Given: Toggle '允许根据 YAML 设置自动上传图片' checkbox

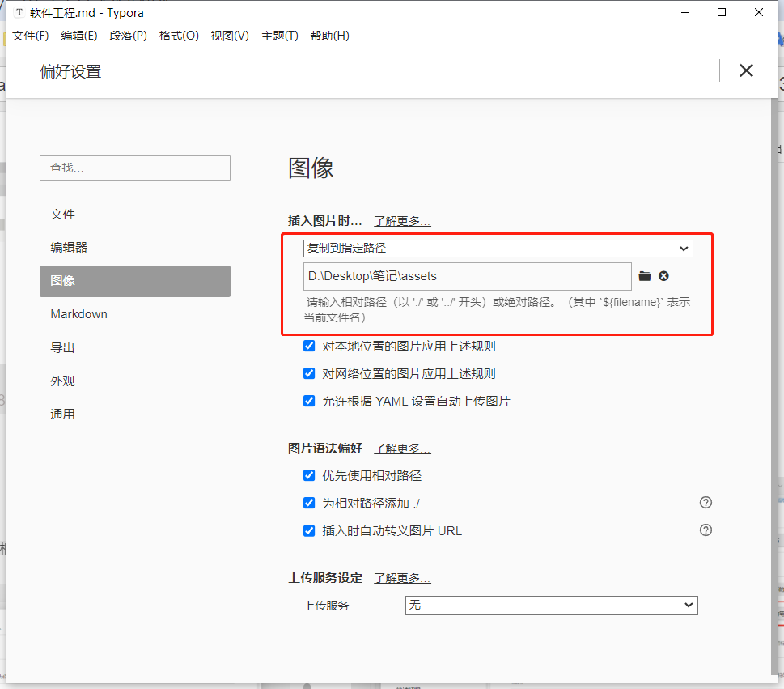Looking at the screenshot, I should coord(309,401).
